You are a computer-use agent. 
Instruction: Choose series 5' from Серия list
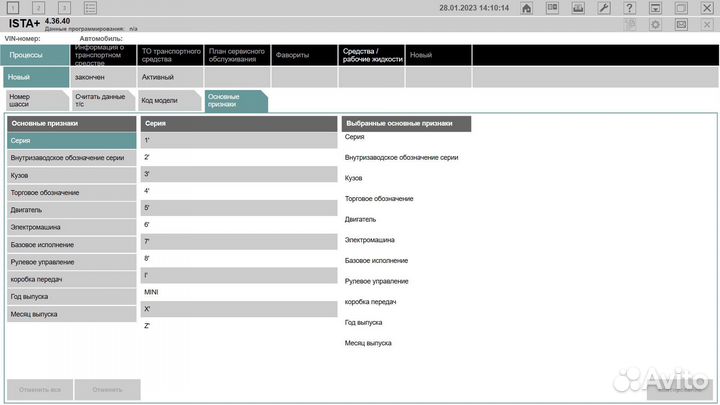[238, 208]
